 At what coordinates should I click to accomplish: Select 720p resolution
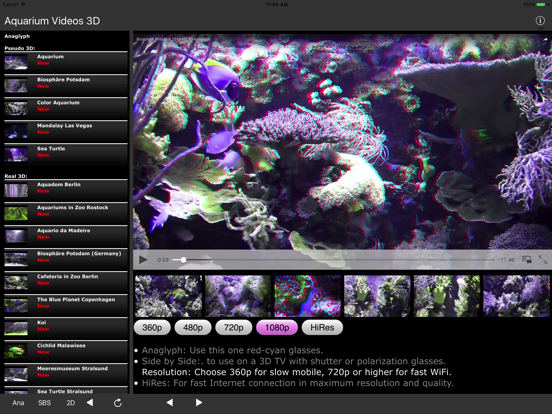coord(234,327)
